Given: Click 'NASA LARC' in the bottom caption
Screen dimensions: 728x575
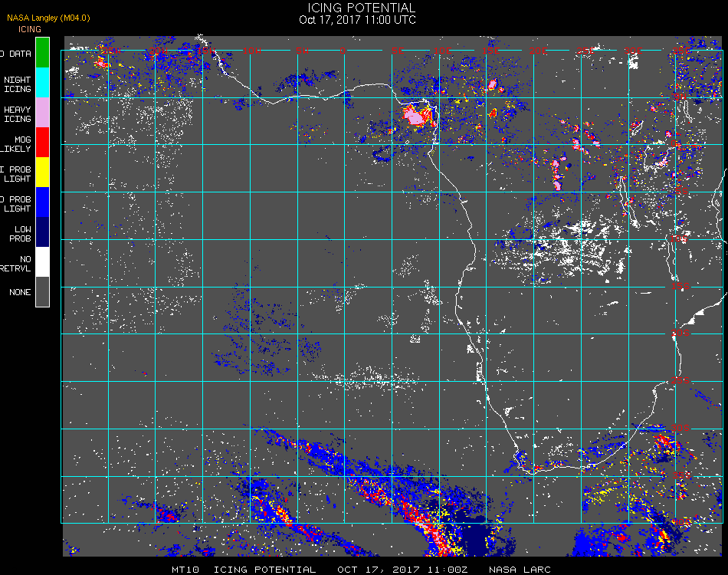Looking at the screenshot, I should point(520,570).
